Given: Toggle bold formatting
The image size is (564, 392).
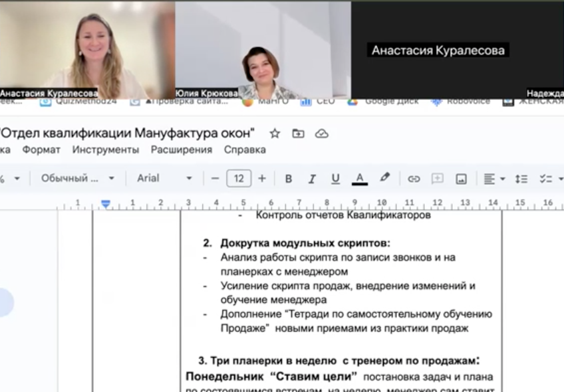Looking at the screenshot, I should pos(288,179).
